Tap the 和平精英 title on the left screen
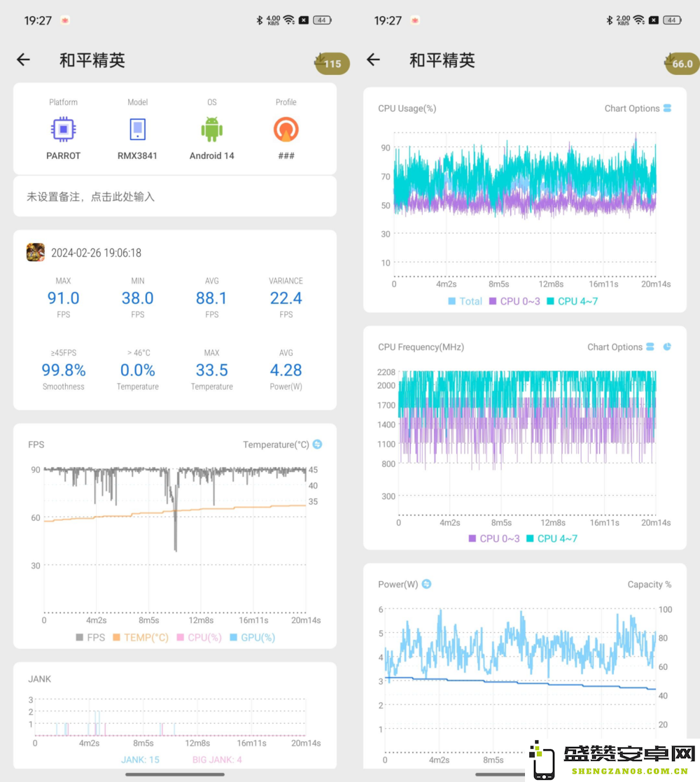This screenshot has height=782, width=700. (92, 60)
